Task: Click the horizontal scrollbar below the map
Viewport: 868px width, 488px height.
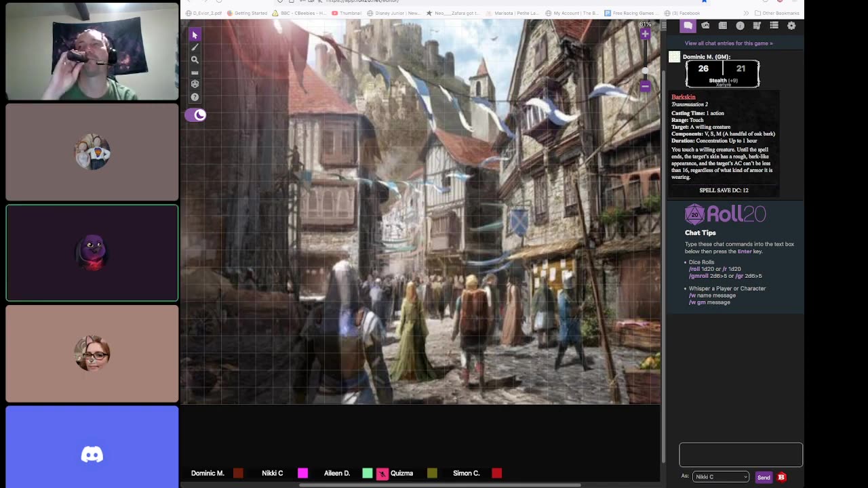Action: [439, 485]
